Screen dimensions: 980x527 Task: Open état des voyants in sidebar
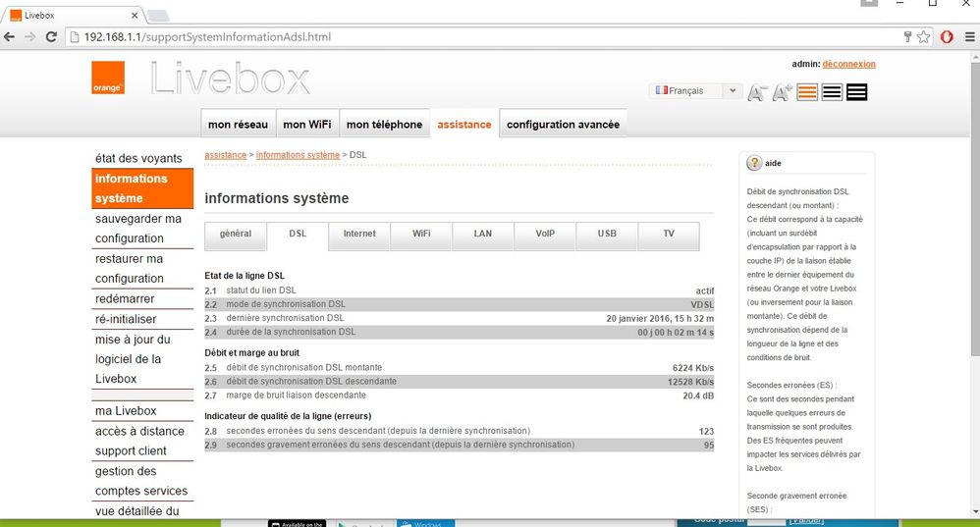click(x=138, y=158)
